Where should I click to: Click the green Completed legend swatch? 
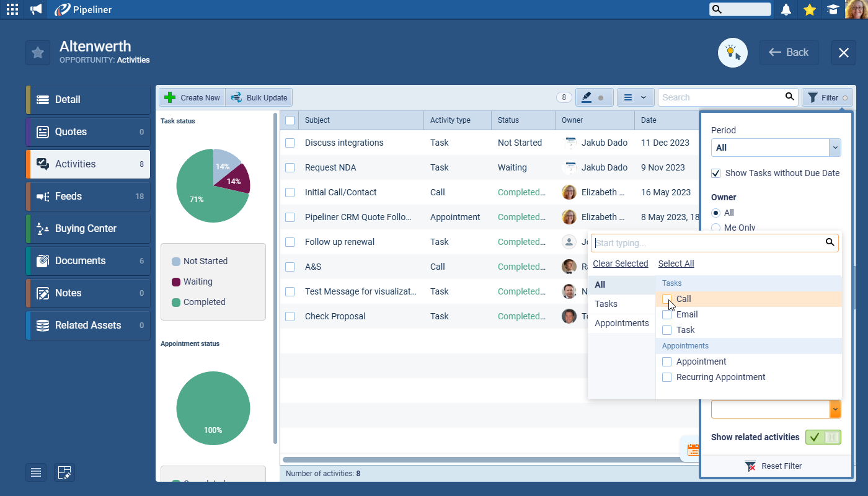click(x=176, y=303)
